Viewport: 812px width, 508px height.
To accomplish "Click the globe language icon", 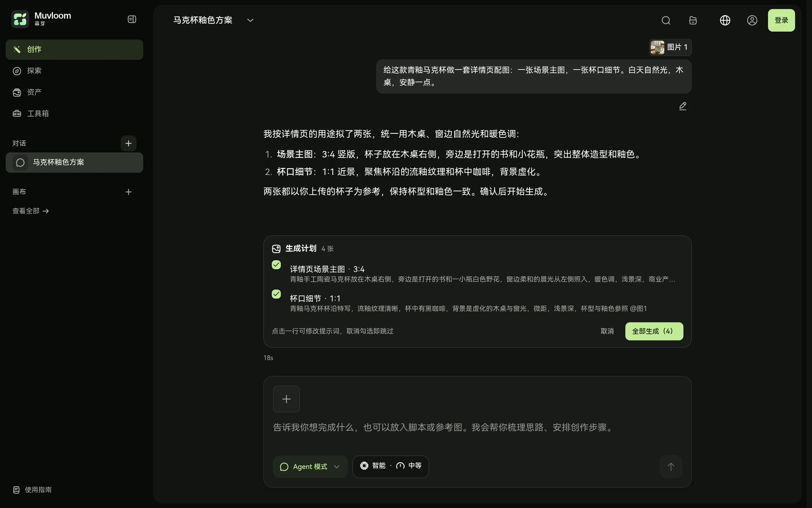I will click(725, 21).
